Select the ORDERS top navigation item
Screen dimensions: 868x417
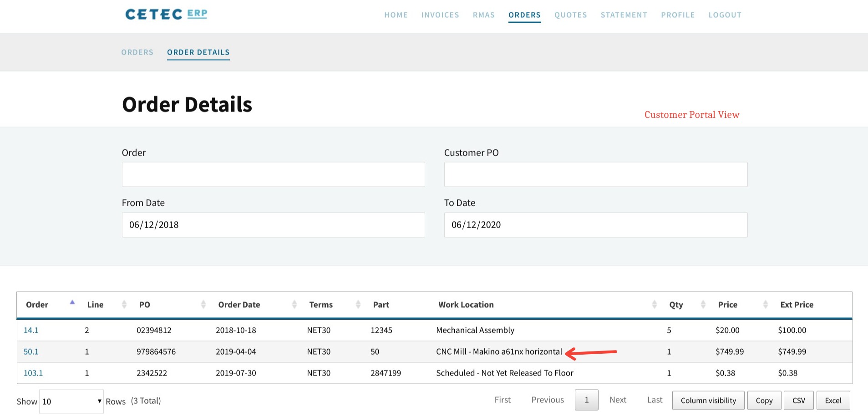pyautogui.click(x=524, y=15)
